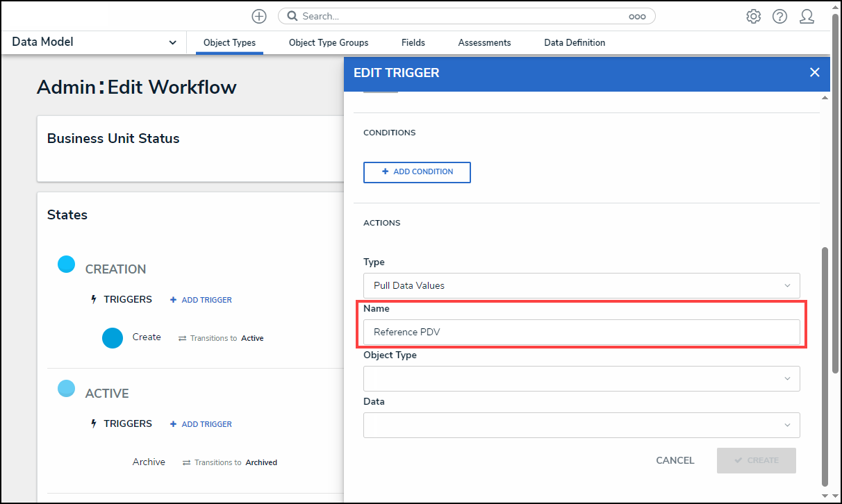Switch to the Object Type Groups tab
842x504 pixels.
coord(329,43)
